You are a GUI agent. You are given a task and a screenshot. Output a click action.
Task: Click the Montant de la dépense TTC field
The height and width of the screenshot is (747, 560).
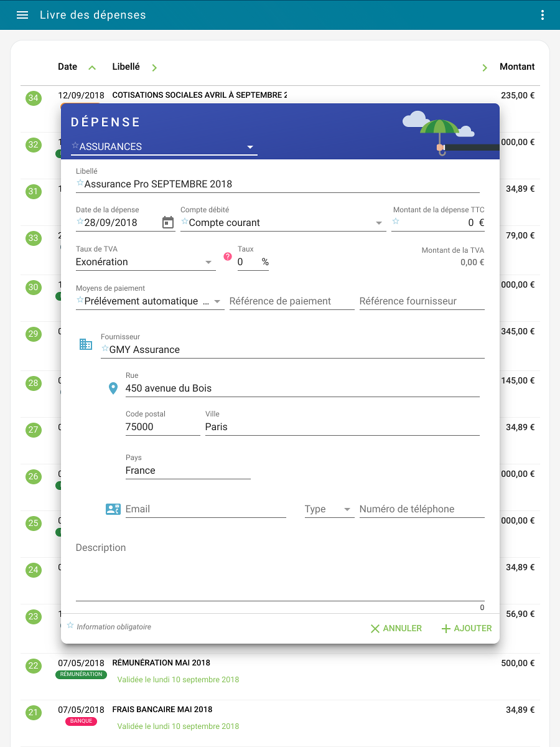click(x=439, y=223)
